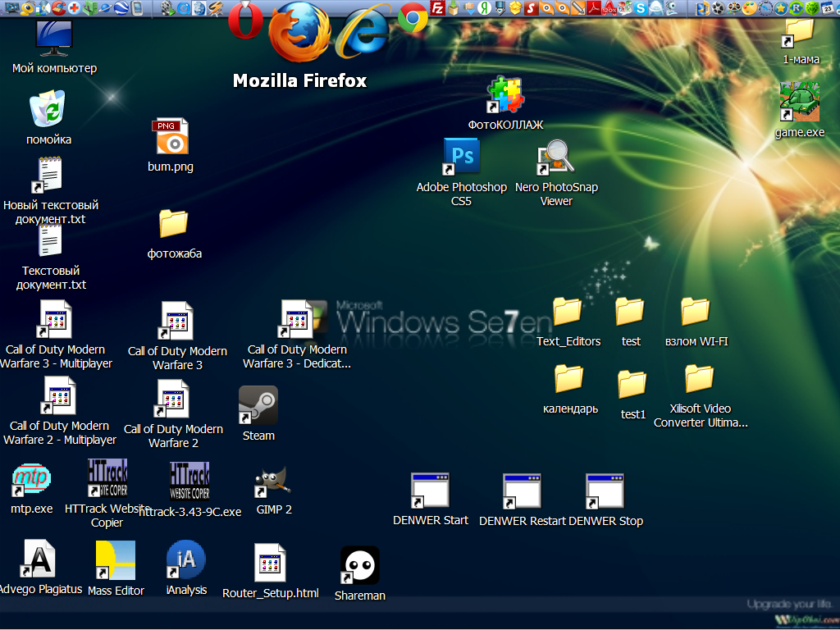The width and height of the screenshot is (840, 630).
Task: Open the Opera browser icon
Action: coord(245,22)
